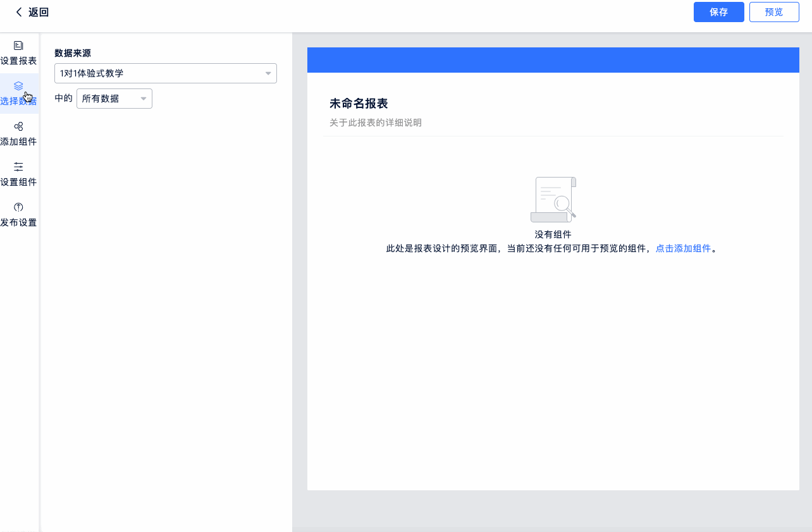The image size is (812, 532).
Task: Follow the 点击添加组件 link
Action: tap(683, 249)
